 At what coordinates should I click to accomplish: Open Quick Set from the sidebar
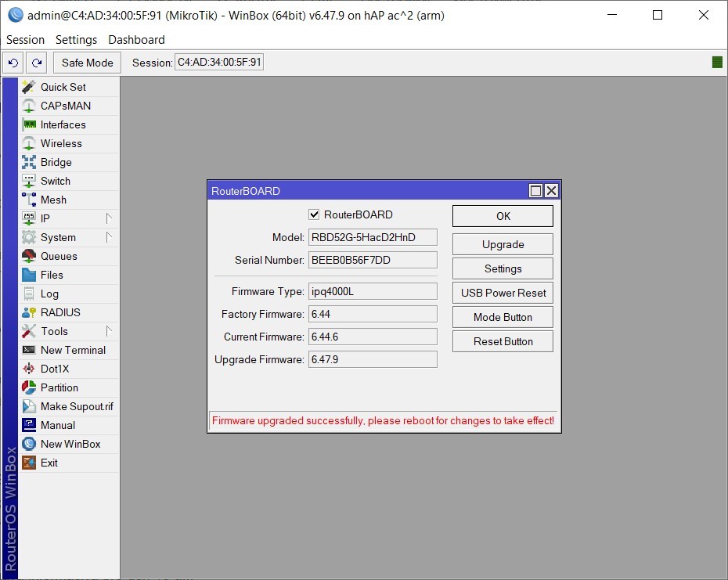pos(69,87)
